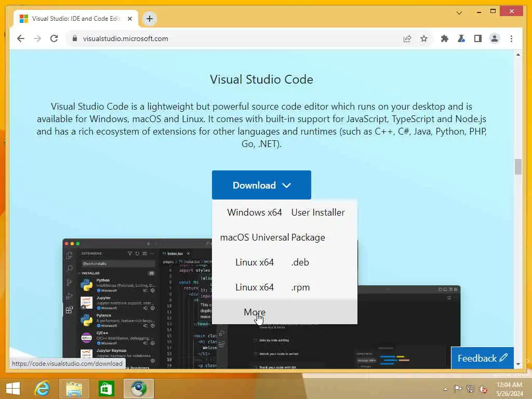Click the Search magnifier icon in screenshot
This screenshot has width=532, height=399.
[69, 269]
